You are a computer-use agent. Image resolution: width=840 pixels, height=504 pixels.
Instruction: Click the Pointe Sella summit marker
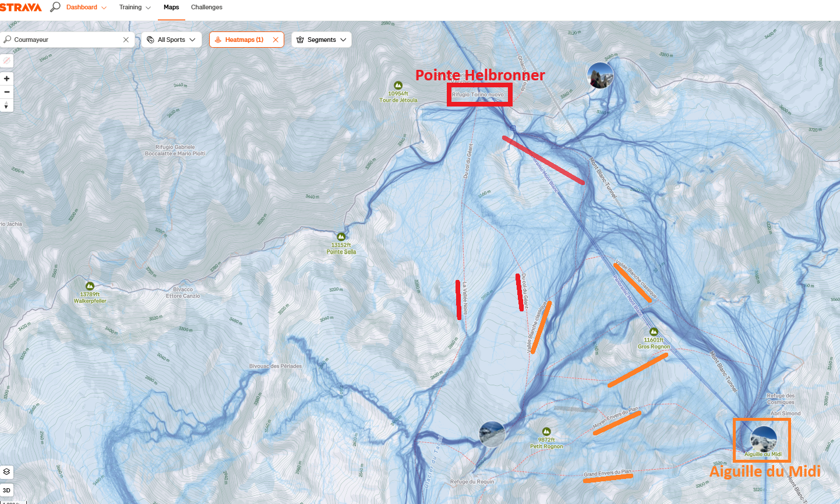(x=341, y=236)
